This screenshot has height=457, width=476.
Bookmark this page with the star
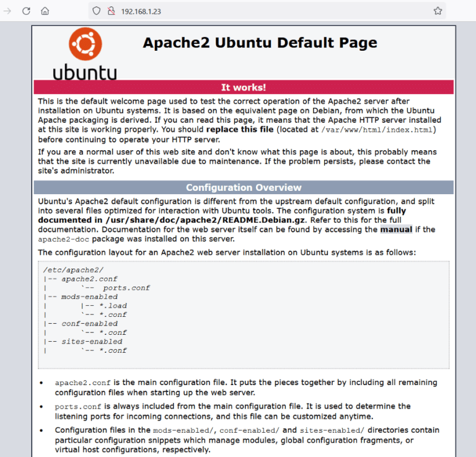click(438, 11)
